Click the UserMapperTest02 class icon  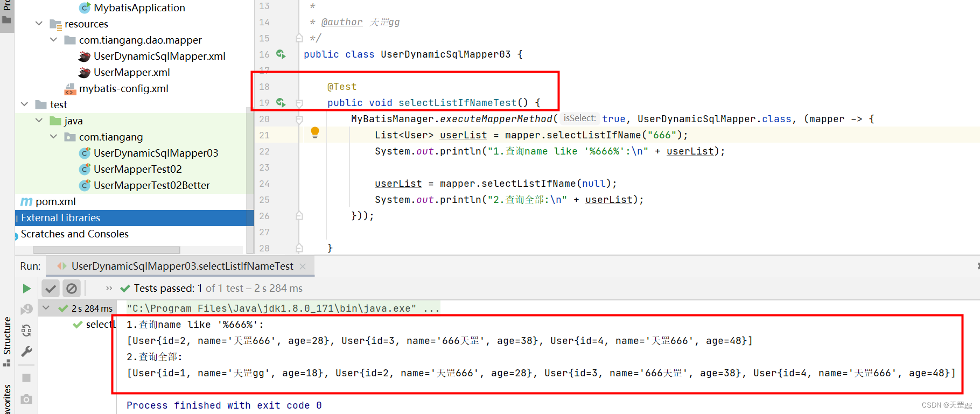(x=85, y=169)
